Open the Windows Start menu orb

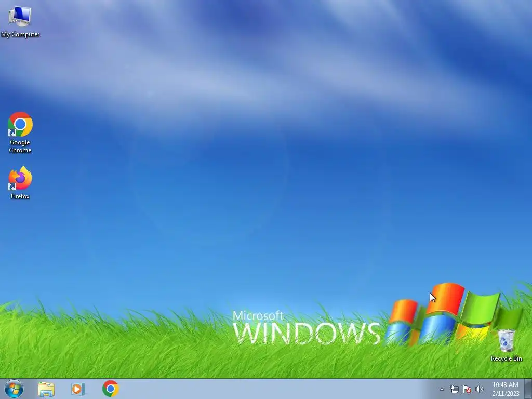tap(14, 389)
